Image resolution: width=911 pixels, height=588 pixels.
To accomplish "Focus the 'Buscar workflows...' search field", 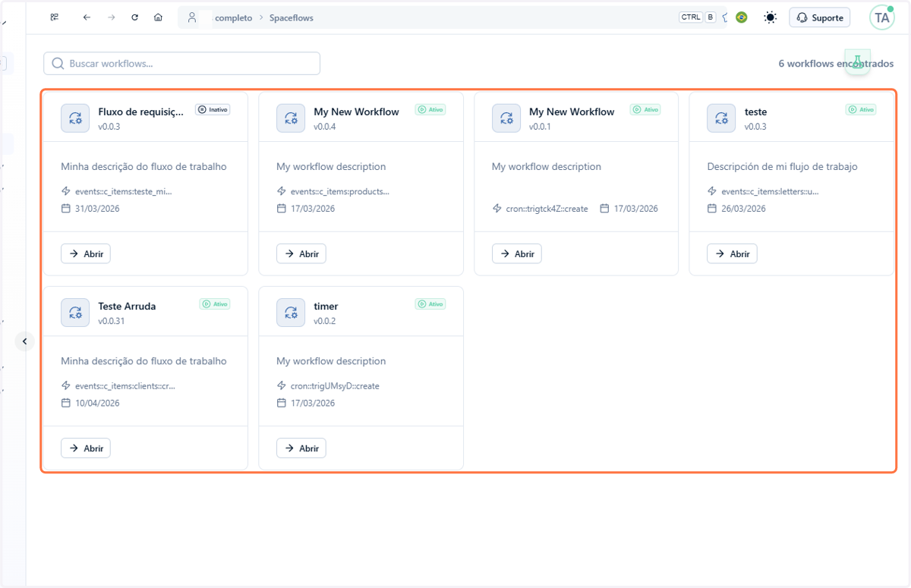I will [182, 64].
